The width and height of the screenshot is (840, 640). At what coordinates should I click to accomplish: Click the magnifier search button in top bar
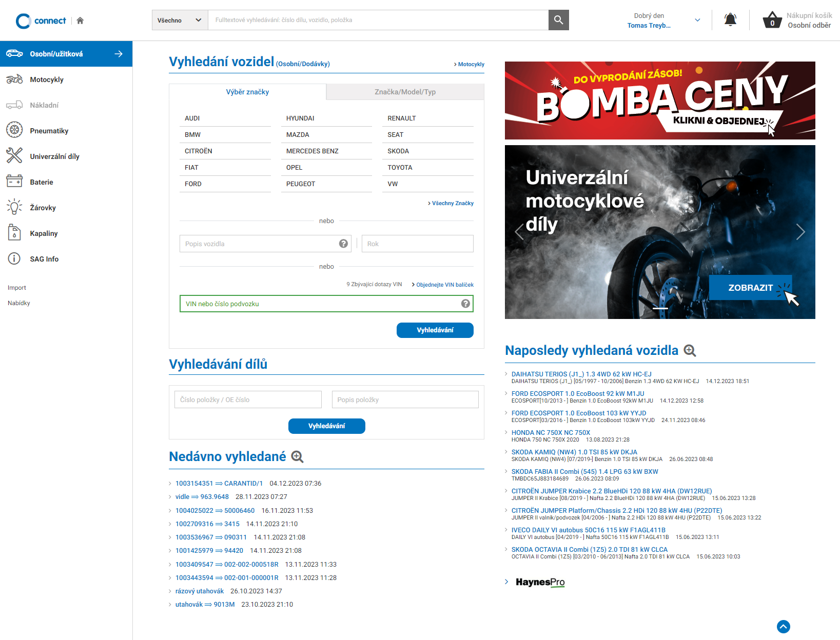[x=558, y=20]
